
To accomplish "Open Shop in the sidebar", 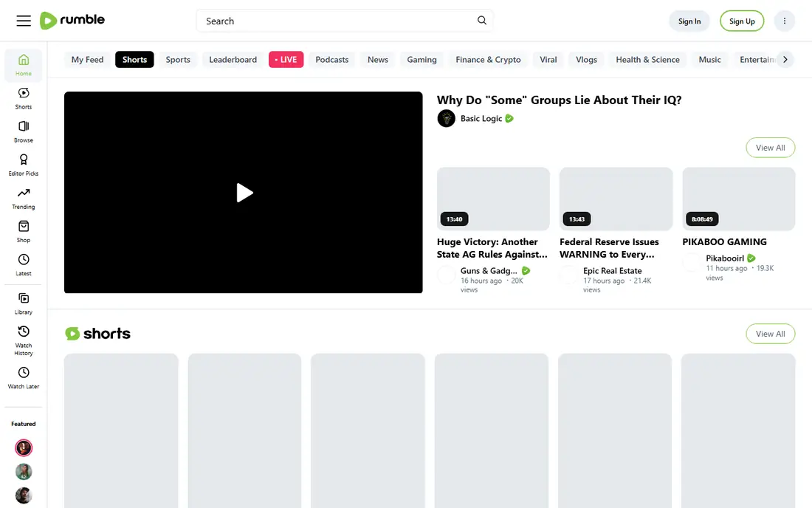I will (24, 231).
